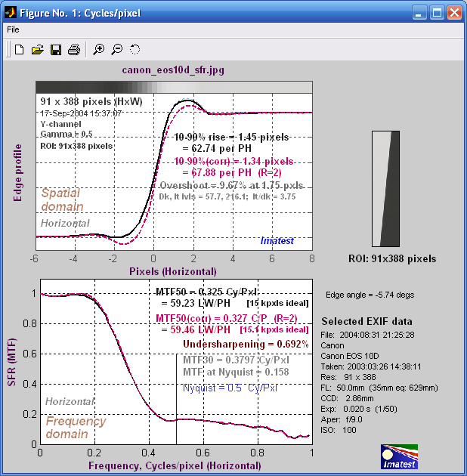Minimize the Figure No. 1 window

(x=419, y=13)
